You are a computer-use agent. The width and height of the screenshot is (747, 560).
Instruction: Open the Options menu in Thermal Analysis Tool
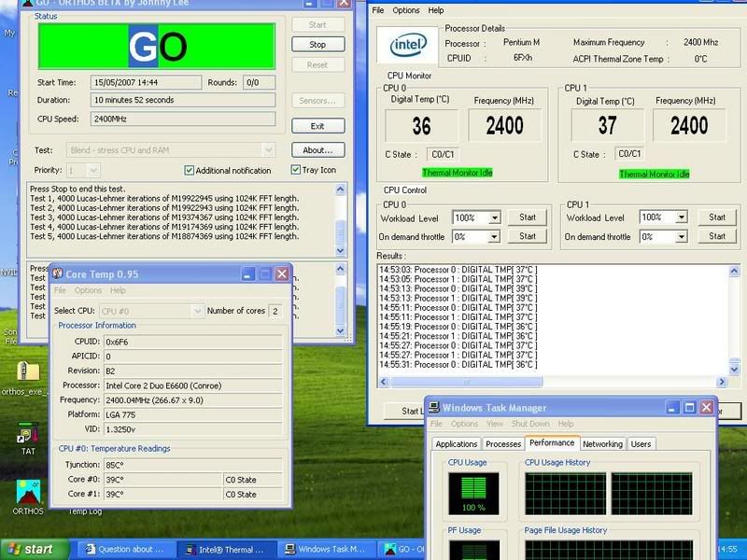click(x=406, y=10)
